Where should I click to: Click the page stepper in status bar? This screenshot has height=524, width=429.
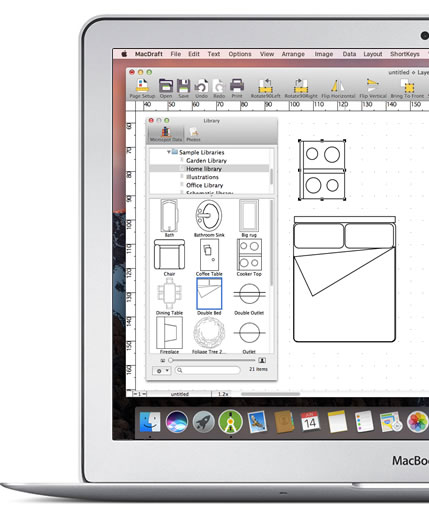140,394
